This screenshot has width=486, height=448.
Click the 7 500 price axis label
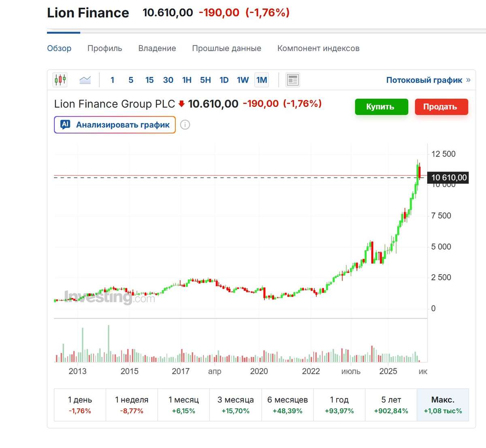[441, 216]
